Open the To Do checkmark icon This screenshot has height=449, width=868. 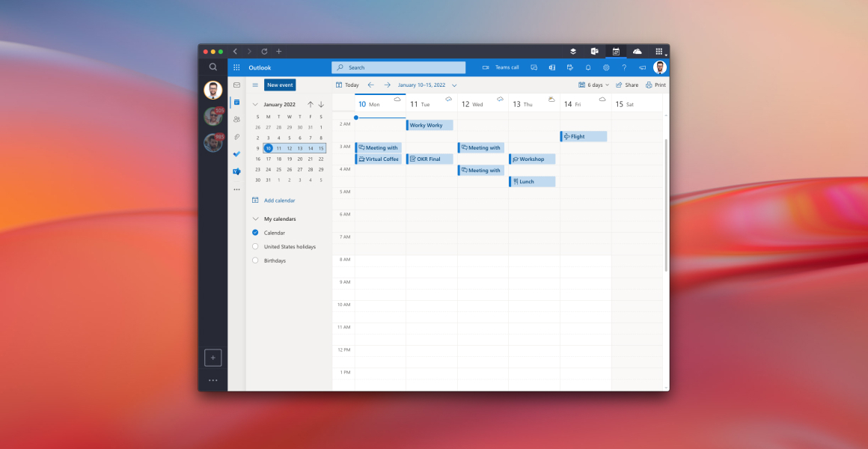point(236,154)
